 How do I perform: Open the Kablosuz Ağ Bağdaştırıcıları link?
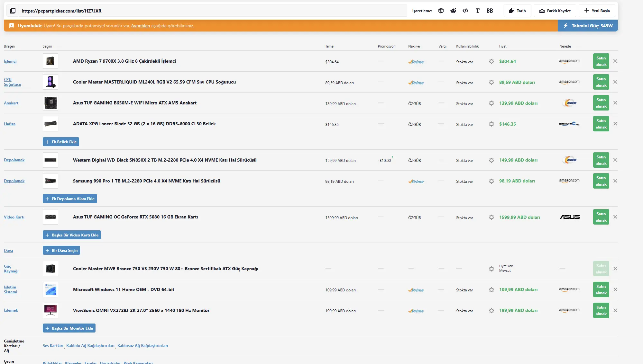pyautogui.click(x=143, y=346)
